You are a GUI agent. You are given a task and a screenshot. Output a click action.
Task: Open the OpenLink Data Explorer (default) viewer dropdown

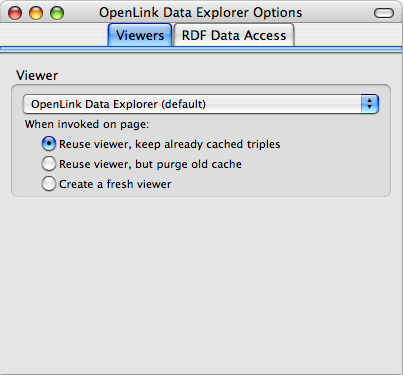[x=201, y=104]
